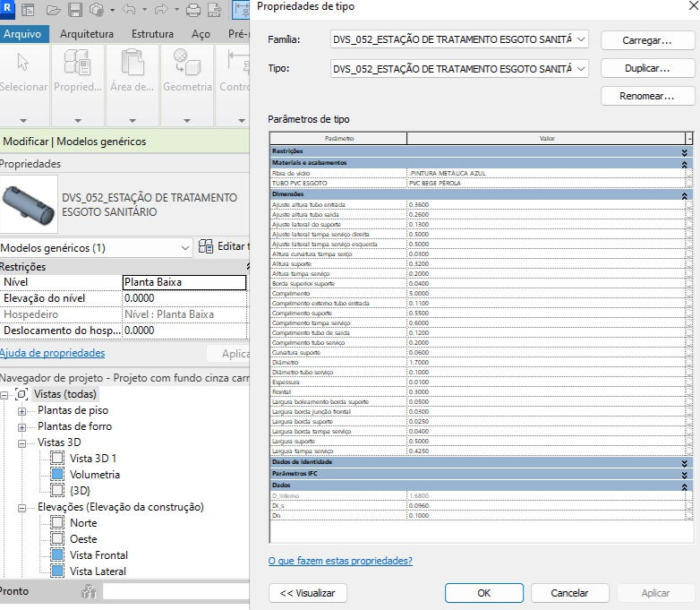Expand the Plantas de piso tree node
700x610 pixels.
[21, 411]
